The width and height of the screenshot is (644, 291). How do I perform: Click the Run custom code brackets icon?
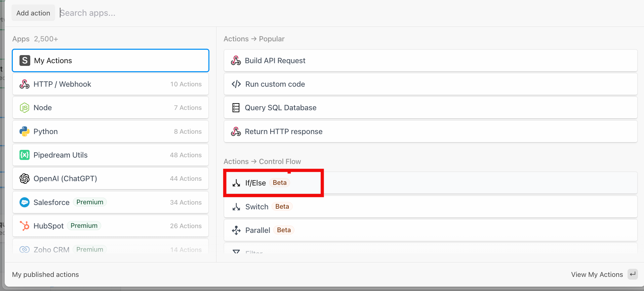[x=236, y=84]
